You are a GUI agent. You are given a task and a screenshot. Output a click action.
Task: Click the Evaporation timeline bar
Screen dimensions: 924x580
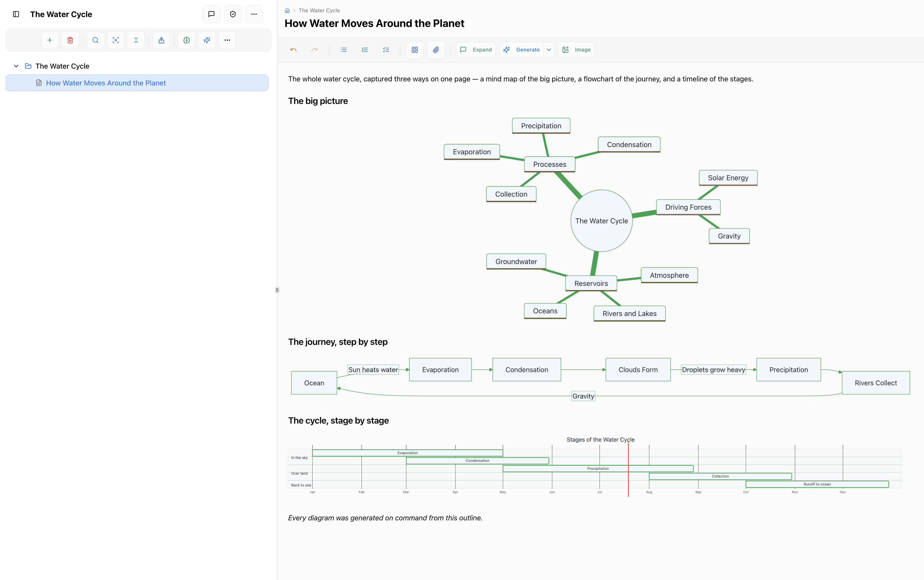[408, 453]
